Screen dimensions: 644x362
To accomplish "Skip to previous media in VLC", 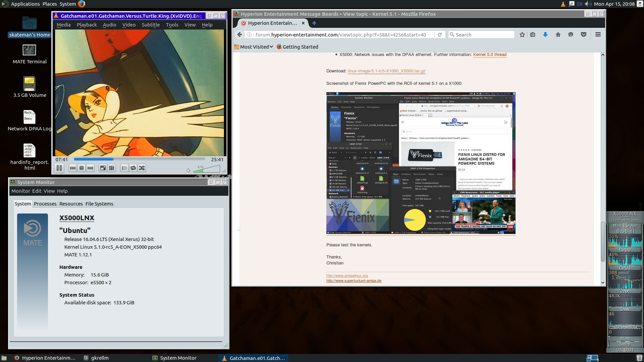I will tap(72, 168).
